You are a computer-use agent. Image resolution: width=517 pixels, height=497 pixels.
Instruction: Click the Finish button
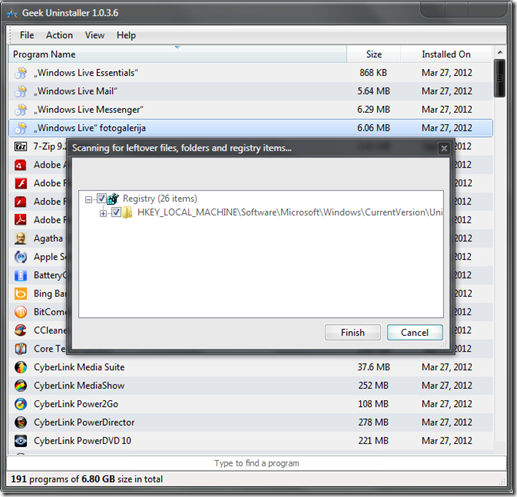click(353, 332)
